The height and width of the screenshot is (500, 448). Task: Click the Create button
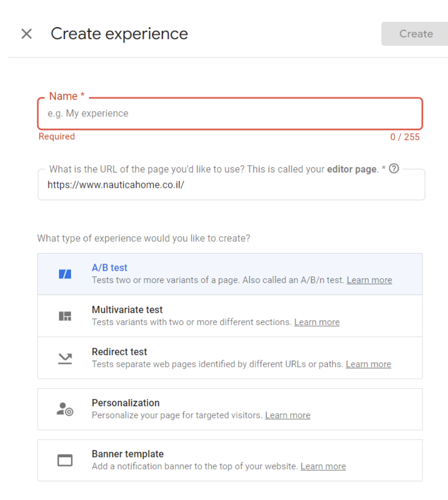pyautogui.click(x=416, y=34)
